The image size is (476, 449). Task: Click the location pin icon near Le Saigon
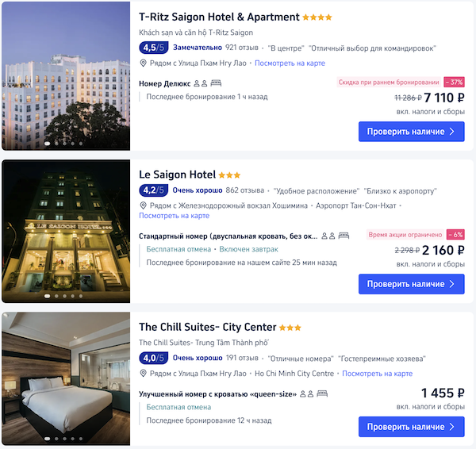[143, 205]
